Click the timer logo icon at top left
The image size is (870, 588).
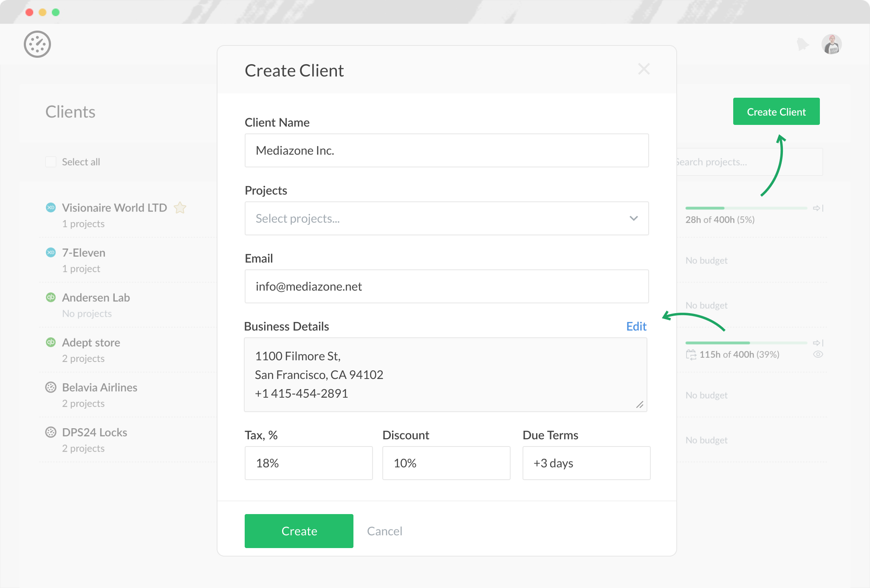[37, 44]
